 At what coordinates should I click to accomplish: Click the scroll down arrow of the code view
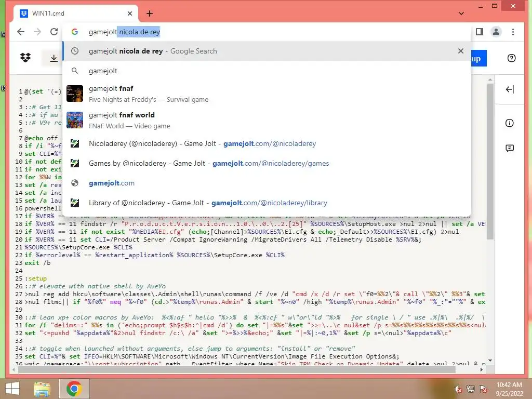(x=490, y=361)
